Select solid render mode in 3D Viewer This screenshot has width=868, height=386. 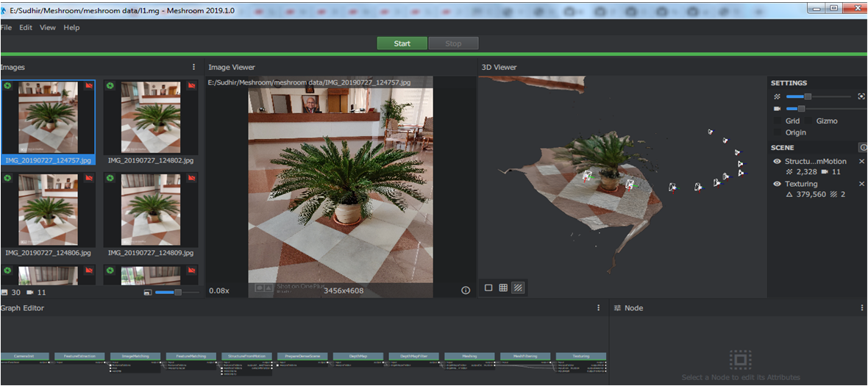coord(488,287)
